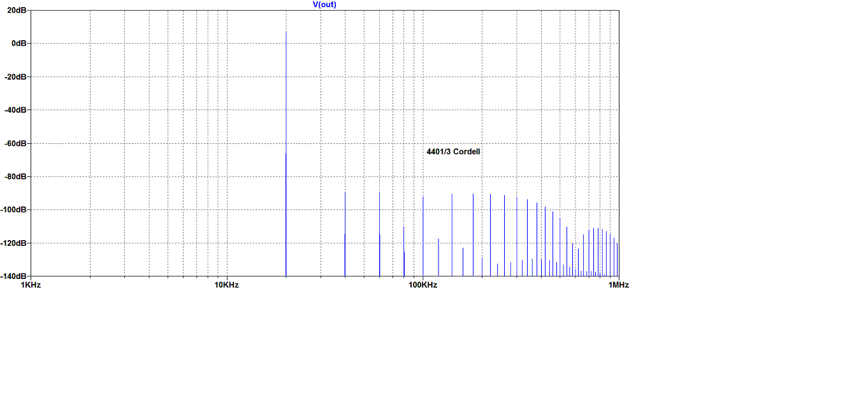The image size is (868, 414).
Task: Click the -60dB axis label
Action: click(16, 143)
